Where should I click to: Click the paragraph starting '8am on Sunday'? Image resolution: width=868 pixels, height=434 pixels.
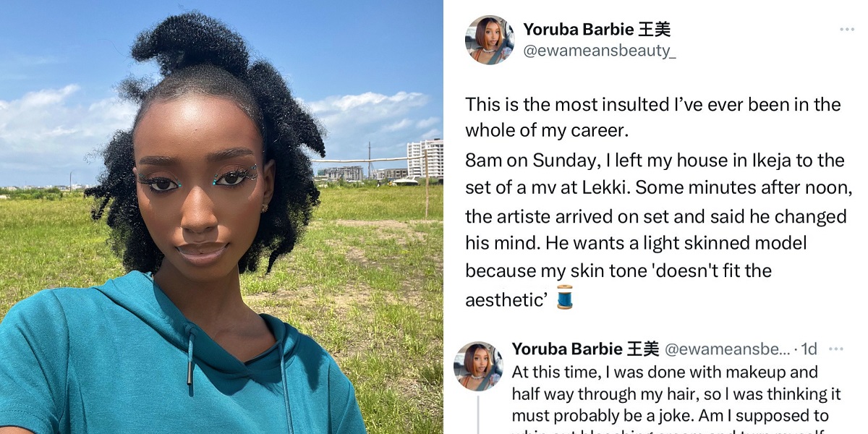(x=656, y=231)
